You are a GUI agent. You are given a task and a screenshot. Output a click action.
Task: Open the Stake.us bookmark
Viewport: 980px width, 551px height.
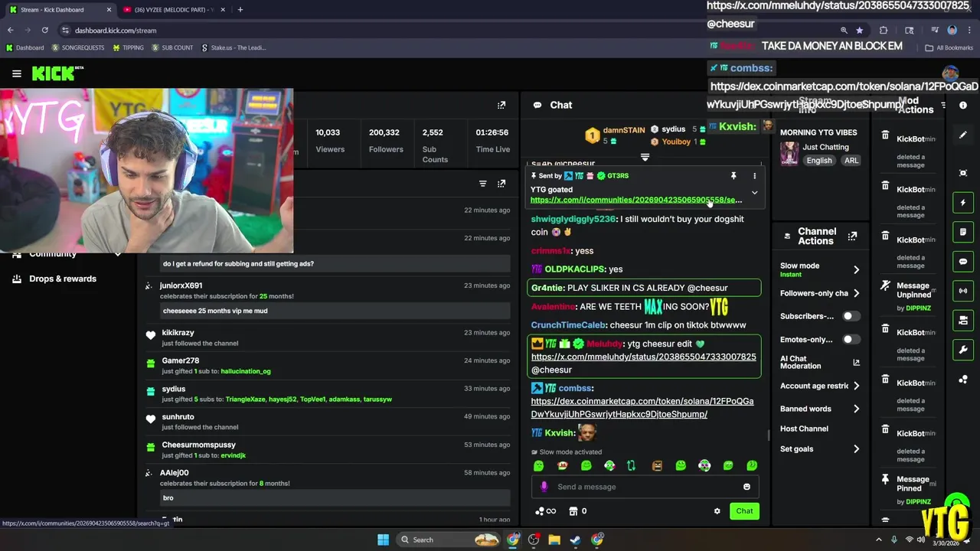[x=234, y=47]
